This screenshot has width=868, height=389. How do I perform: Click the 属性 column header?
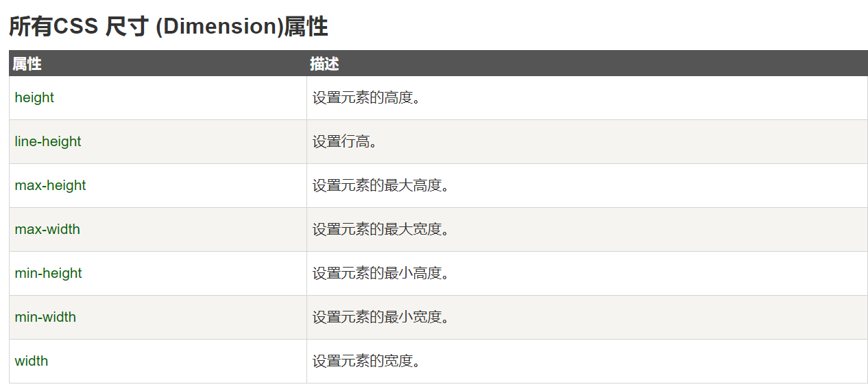coord(27,64)
